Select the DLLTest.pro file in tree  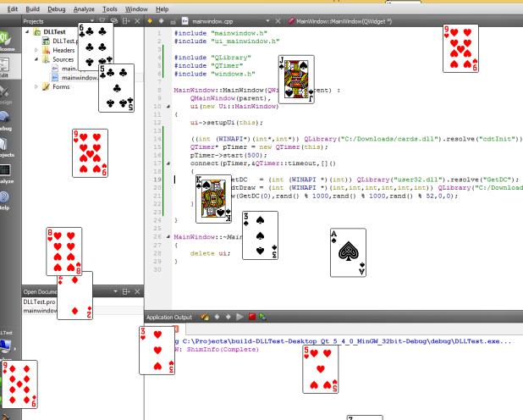coord(65,41)
